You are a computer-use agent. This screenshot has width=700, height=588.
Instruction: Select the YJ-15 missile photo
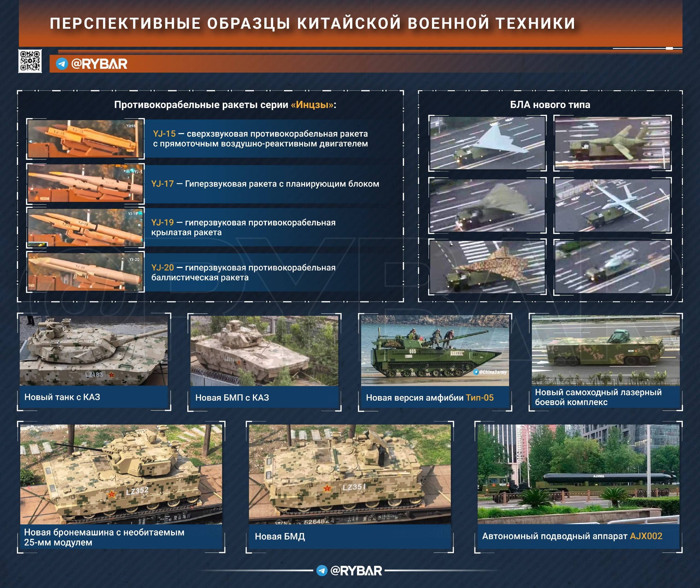coord(85,139)
